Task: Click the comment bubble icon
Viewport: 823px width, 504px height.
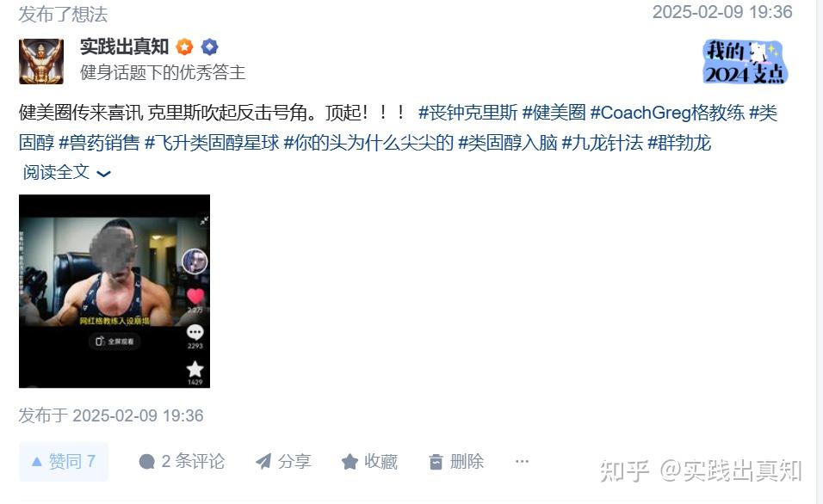Action: coord(147,462)
